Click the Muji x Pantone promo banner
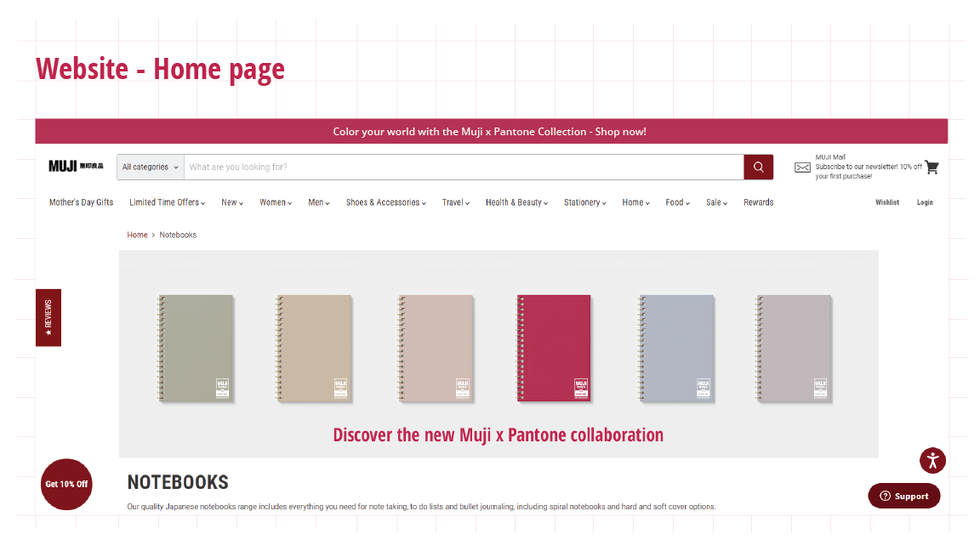 coord(491,131)
